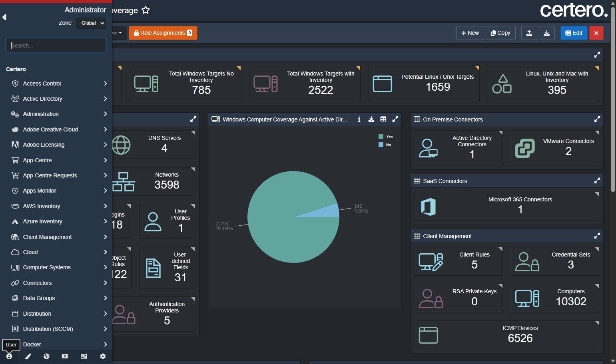Viewport: 616px width, 364px height.
Task: Toggle the Yes series in the chart legend
Action: click(386, 137)
